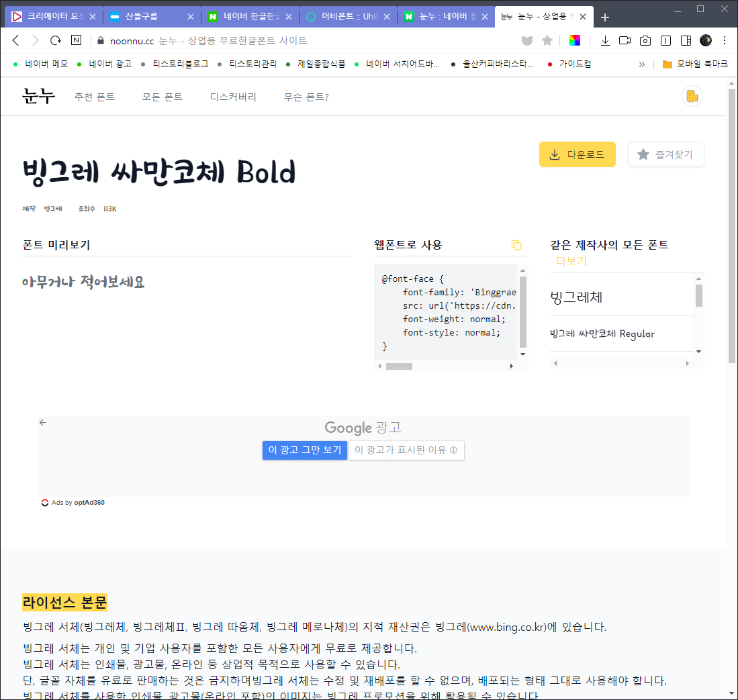The width and height of the screenshot is (738, 700).
Task: Open the 가이드컴 bookmark
Action: pos(569,64)
